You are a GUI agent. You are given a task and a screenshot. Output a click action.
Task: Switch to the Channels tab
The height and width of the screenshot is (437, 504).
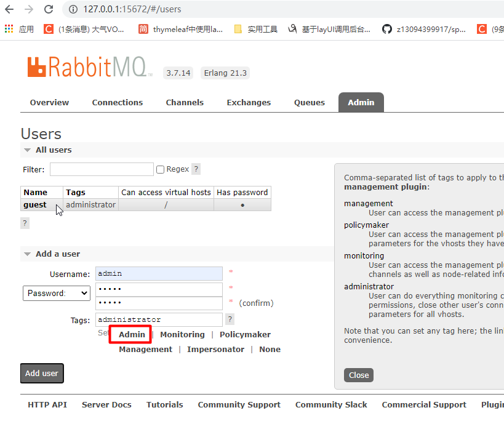tap(185, 102)
